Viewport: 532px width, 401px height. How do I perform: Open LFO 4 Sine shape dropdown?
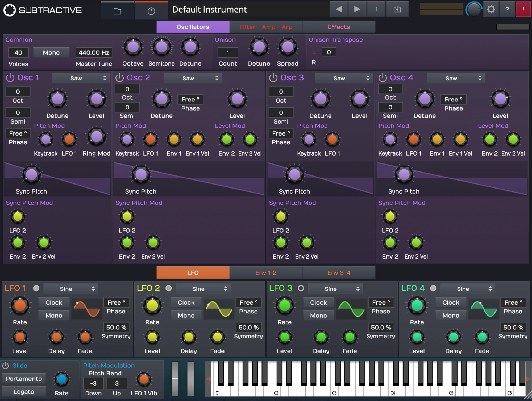(468, 289)
